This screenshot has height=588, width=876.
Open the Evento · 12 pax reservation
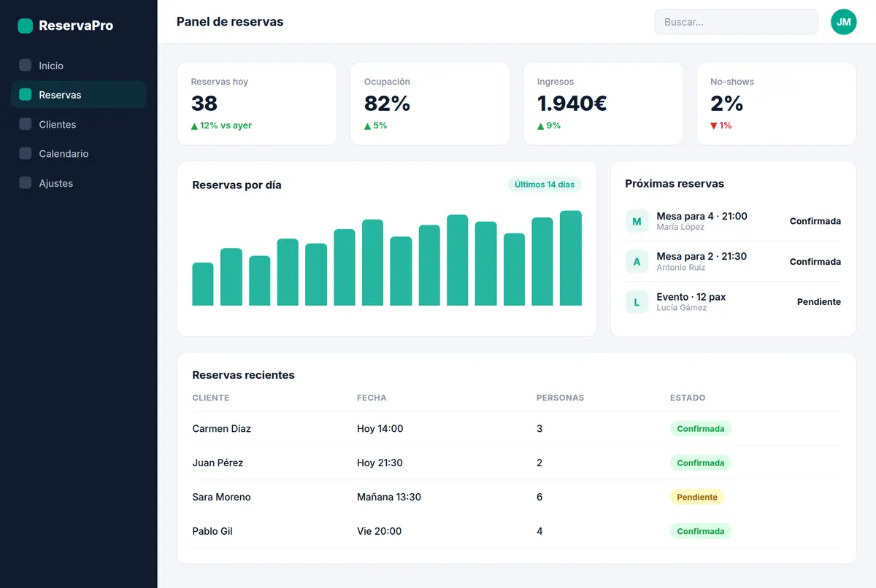click(x=733, y=301)
